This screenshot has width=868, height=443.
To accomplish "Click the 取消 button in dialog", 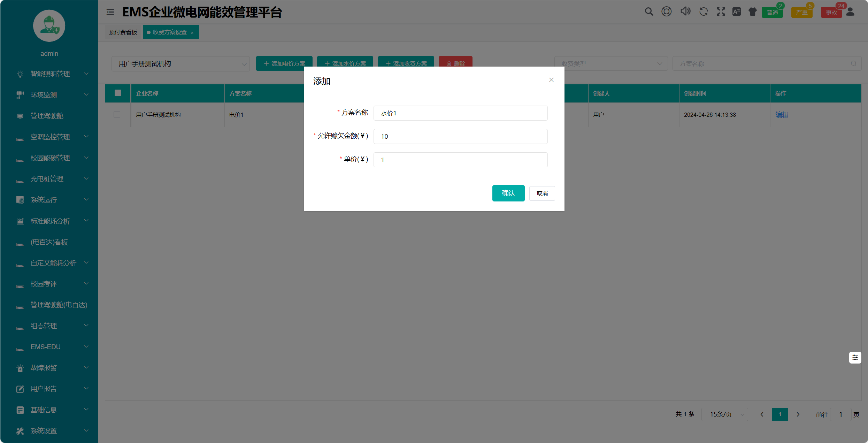I will pos(542,193).
